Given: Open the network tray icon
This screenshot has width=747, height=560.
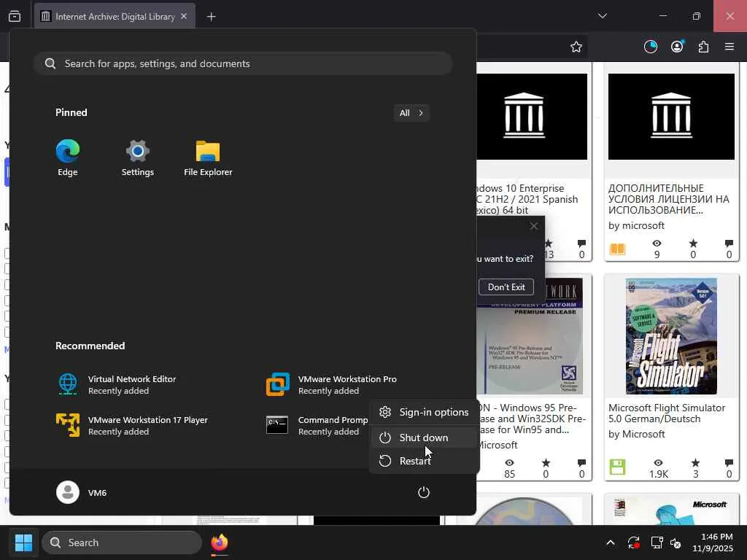Looking at the screenshot, I should [x=657, y=542].
